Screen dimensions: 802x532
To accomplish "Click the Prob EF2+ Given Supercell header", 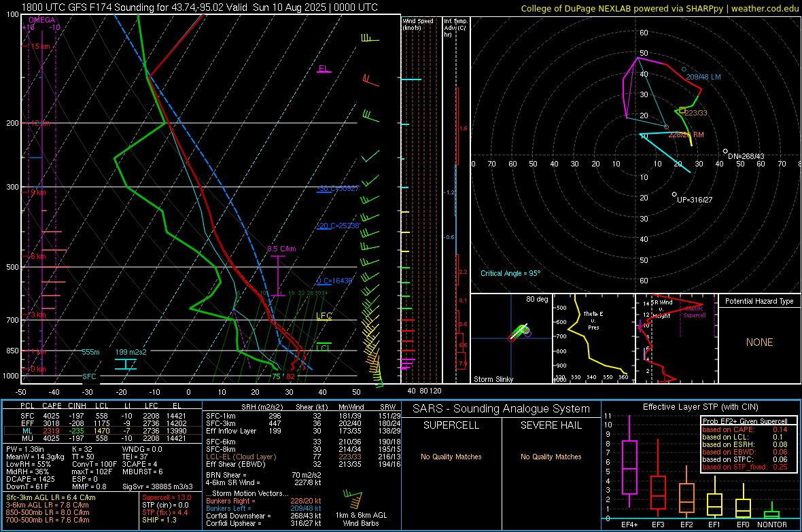I will coord(745,421).
